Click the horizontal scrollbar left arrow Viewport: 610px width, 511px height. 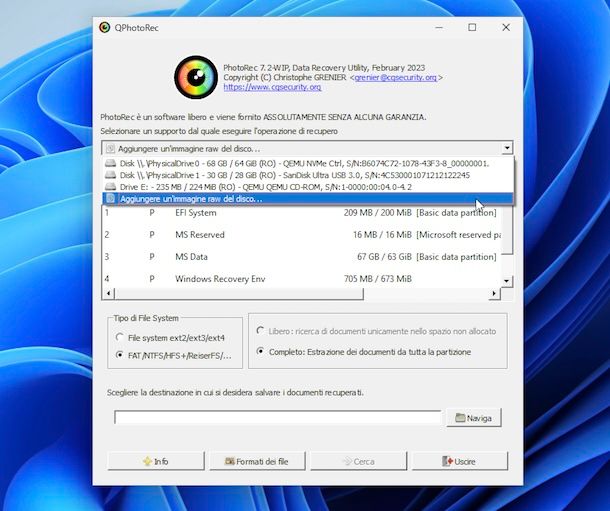click(108, 294)
